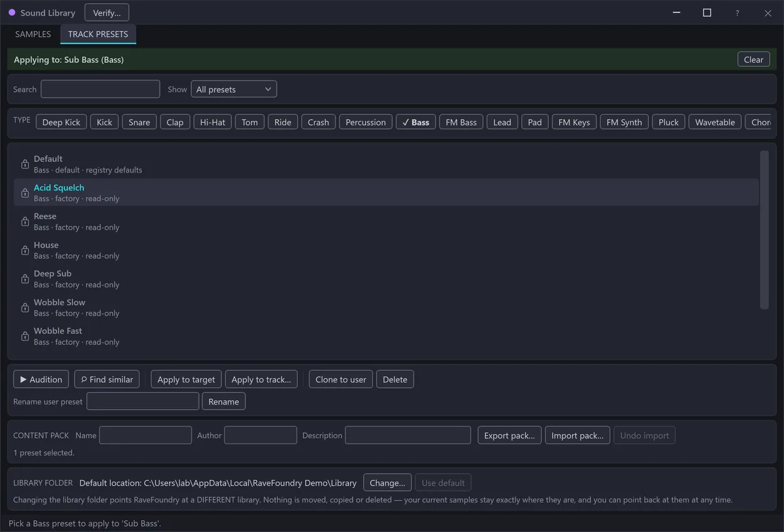This screenshot has height=532, width=784.
Task: Click the content pack Author field
Action: (261, 435)
